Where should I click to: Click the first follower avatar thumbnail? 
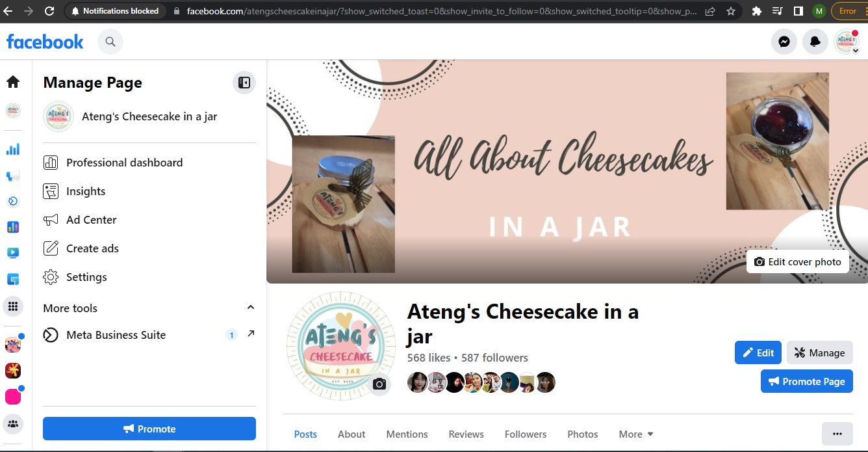(x=417, y=382)
